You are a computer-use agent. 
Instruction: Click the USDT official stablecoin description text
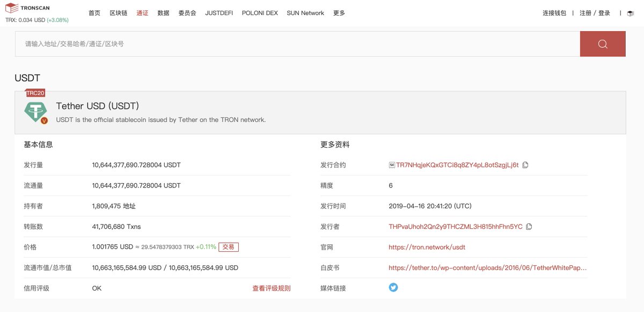[x=161, y=120]
